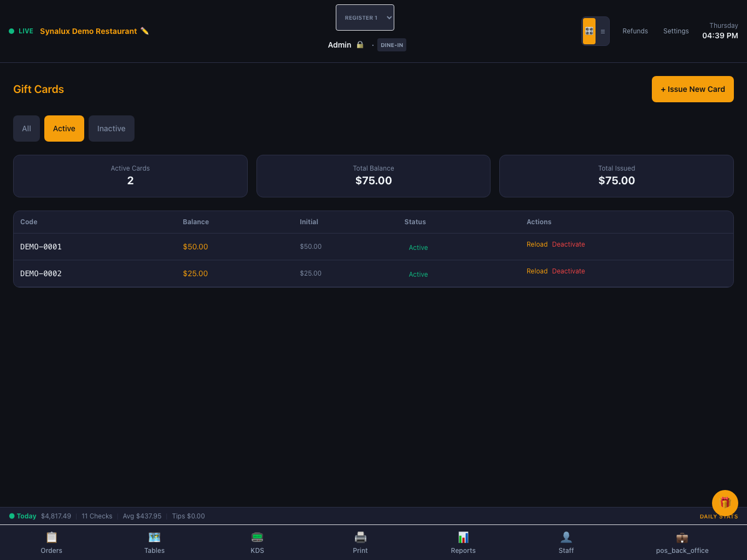
Task: Select the Inactive filter tab
Action: coord(112,129)
